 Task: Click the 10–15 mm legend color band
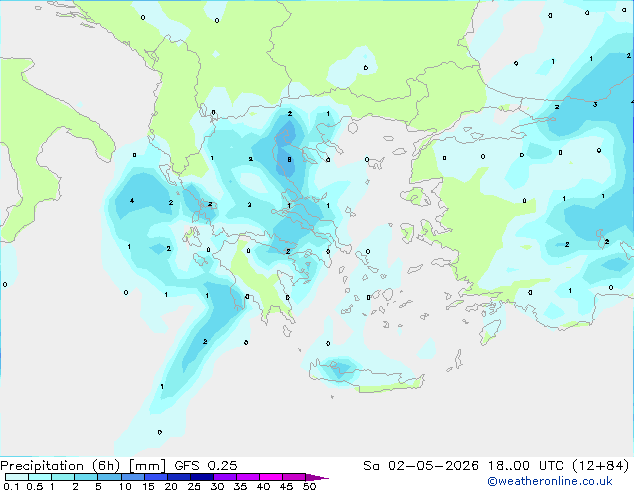[133, 477]
